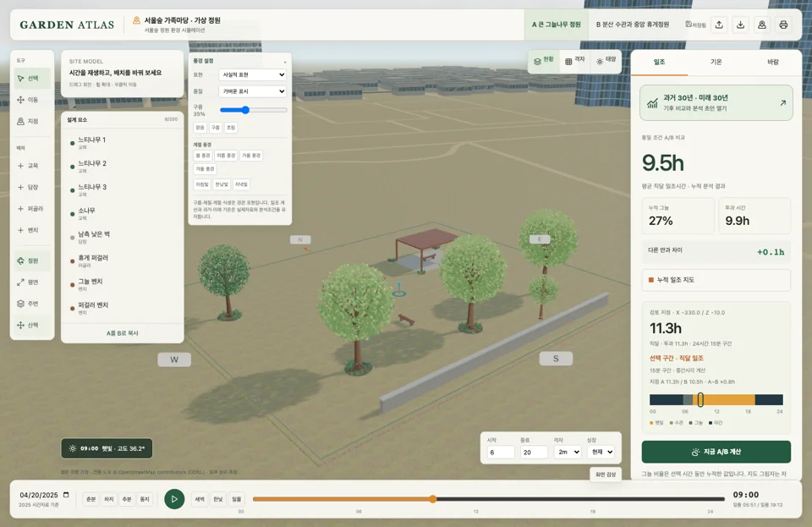Open the calendar picker on the date field

pyautogui.click(x=66, y=495)
